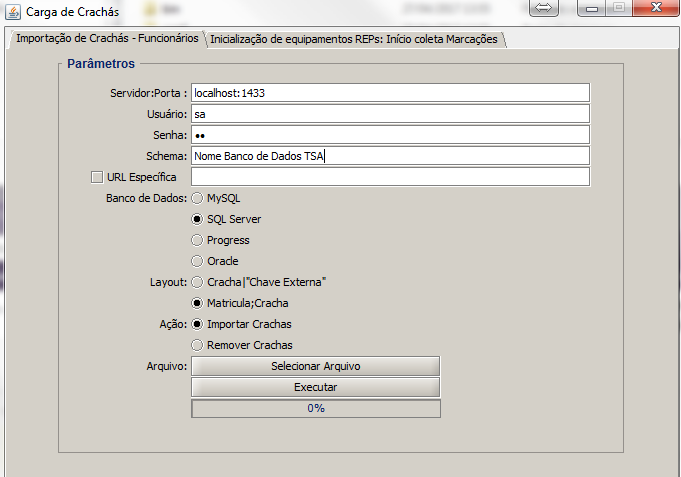Click the 0% progress bar
Image resolution: width=681 pixels, height=477 pixels.
point(316,408)
